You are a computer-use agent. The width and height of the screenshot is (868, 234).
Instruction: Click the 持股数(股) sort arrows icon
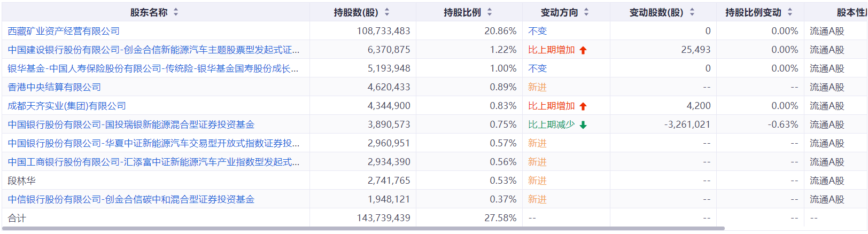(387, 12)
